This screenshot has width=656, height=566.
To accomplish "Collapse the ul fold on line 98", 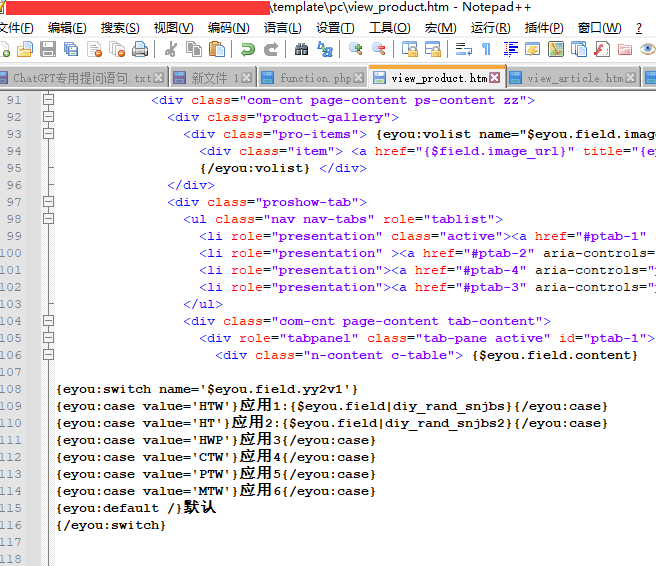I will click(49, 218).
